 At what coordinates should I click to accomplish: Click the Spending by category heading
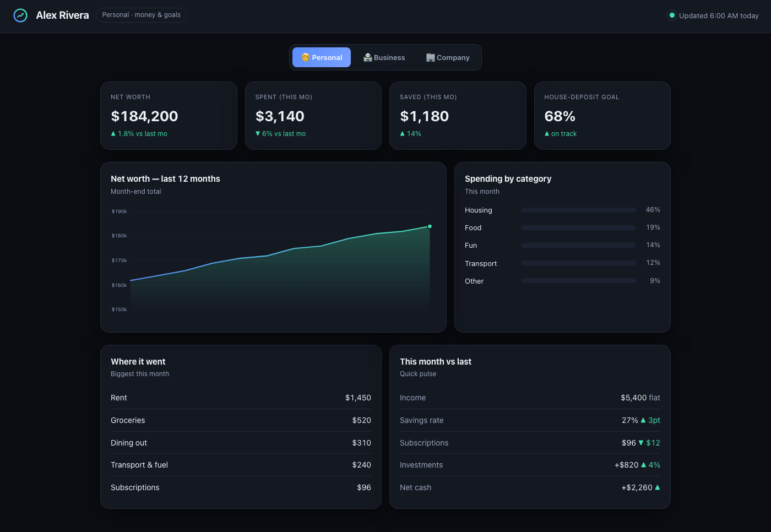coord(508,179)
